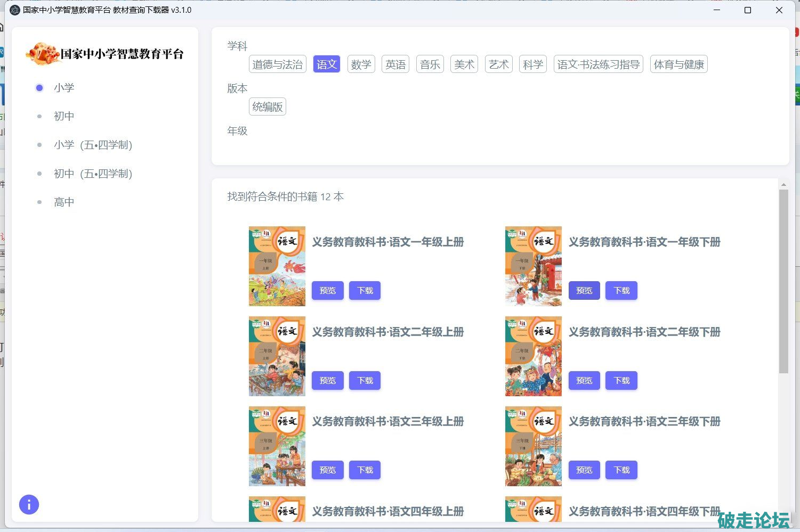
Task: Click the info icon at bottom left
Action: tap(29, 504)
